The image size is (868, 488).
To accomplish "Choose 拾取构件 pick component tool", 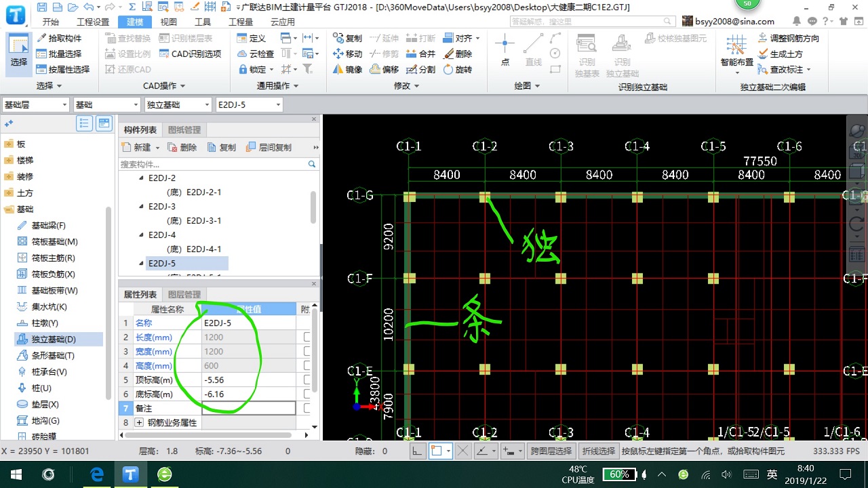I will click(59, 39).
